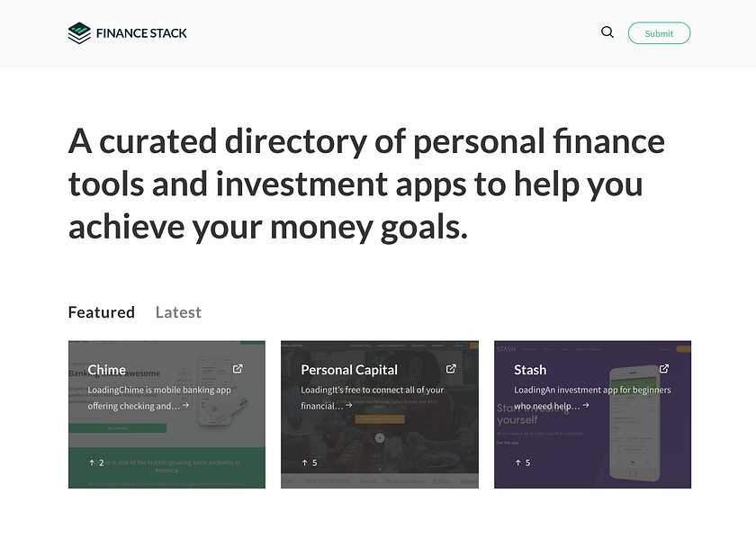The height and width of the screenshot is (540, 756).
Task: Upvote Personal Capital with the arrow icon
Action: [x=304, y=462]
